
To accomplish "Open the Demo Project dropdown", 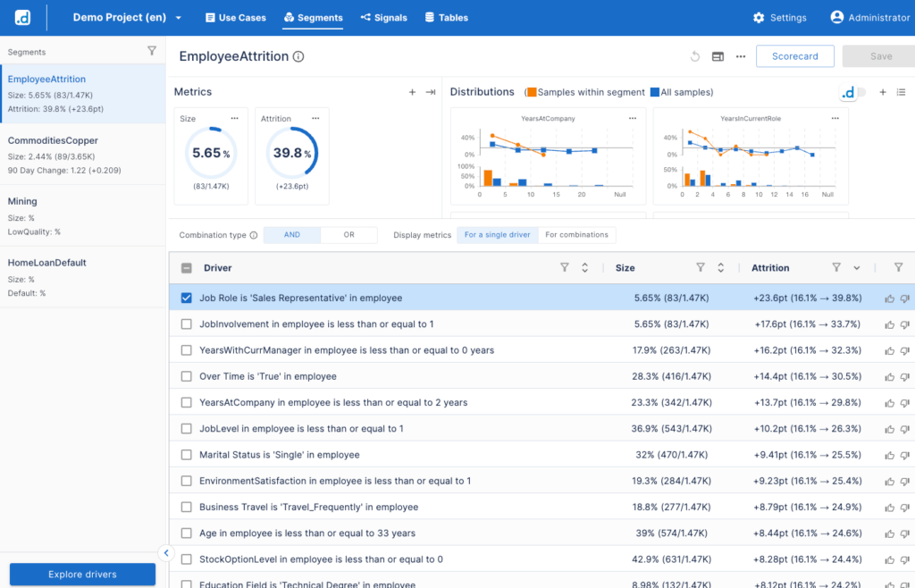I will tap(127, 17).
